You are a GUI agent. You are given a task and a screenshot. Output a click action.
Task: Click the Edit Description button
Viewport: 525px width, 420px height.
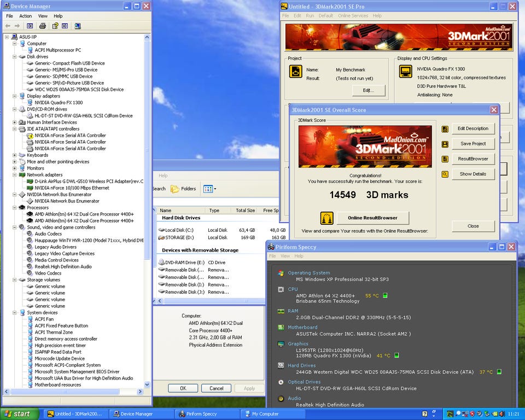pos(473,129)
